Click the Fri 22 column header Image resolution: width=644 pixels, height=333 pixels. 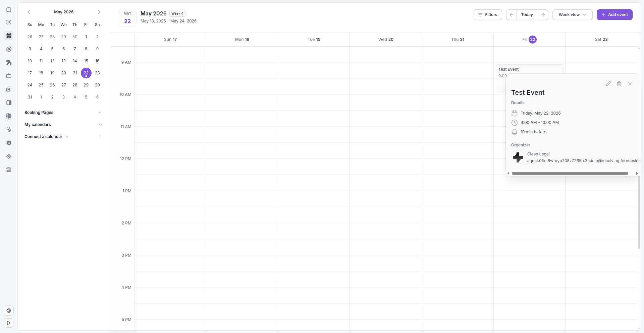(529, 40)
